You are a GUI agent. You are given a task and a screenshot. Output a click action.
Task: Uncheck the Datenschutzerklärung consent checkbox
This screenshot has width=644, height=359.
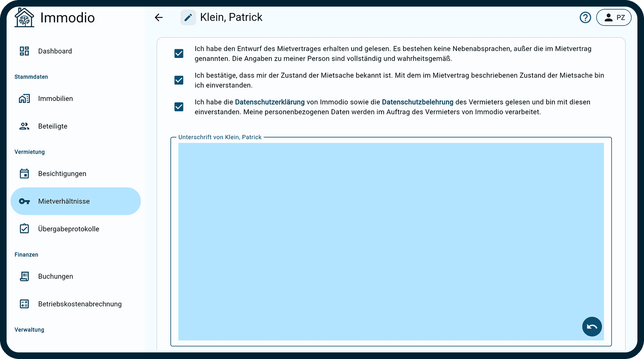click(179, 107)
